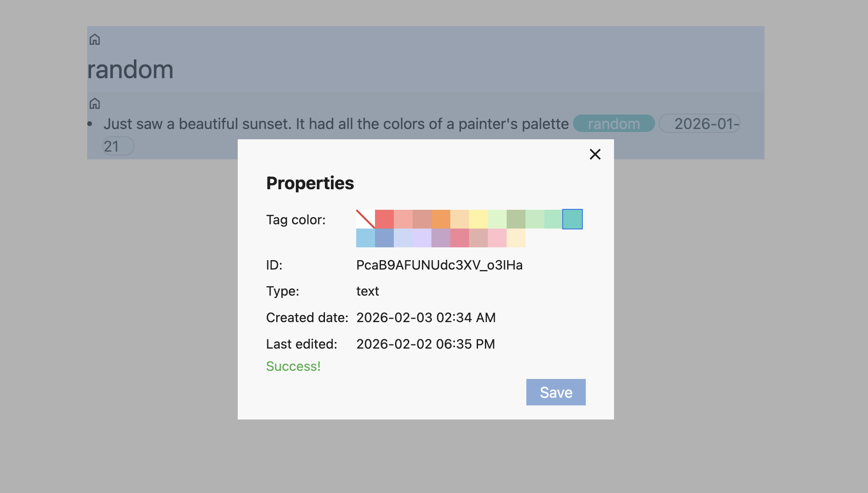Click the sunset note text

tap(336, 124)
